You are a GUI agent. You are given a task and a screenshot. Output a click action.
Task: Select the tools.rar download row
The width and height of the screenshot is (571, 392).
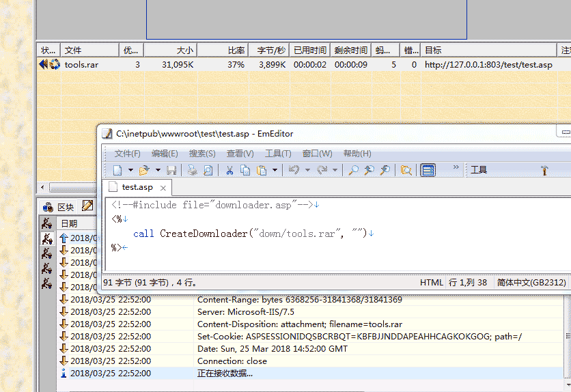tap(82, 65)
